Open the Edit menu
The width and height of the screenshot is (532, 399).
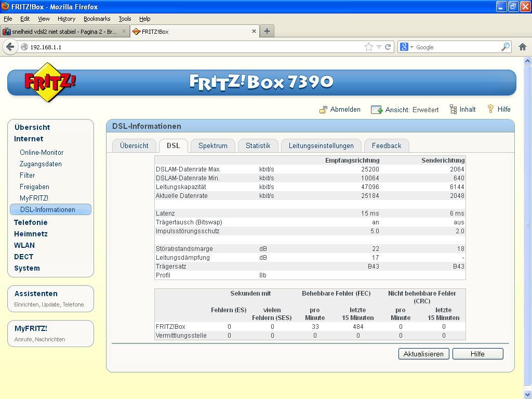tap(25, 19)
